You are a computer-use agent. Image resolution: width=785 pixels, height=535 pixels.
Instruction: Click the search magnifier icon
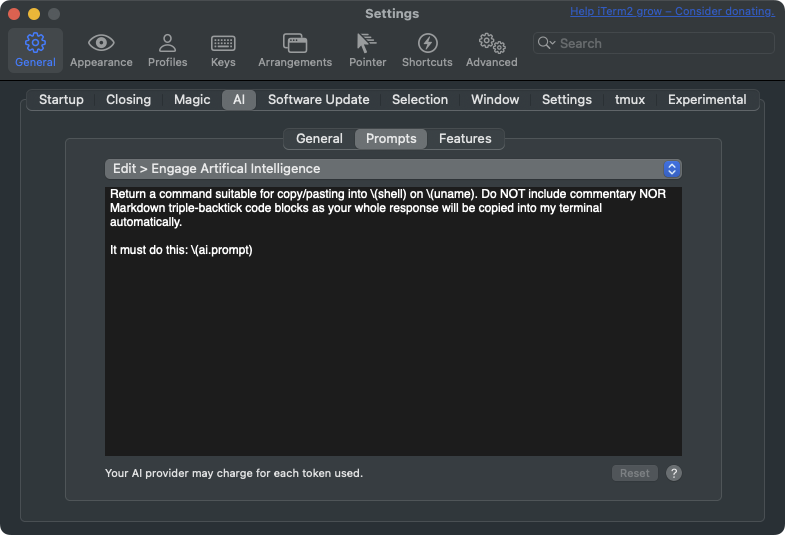(544, 43)
